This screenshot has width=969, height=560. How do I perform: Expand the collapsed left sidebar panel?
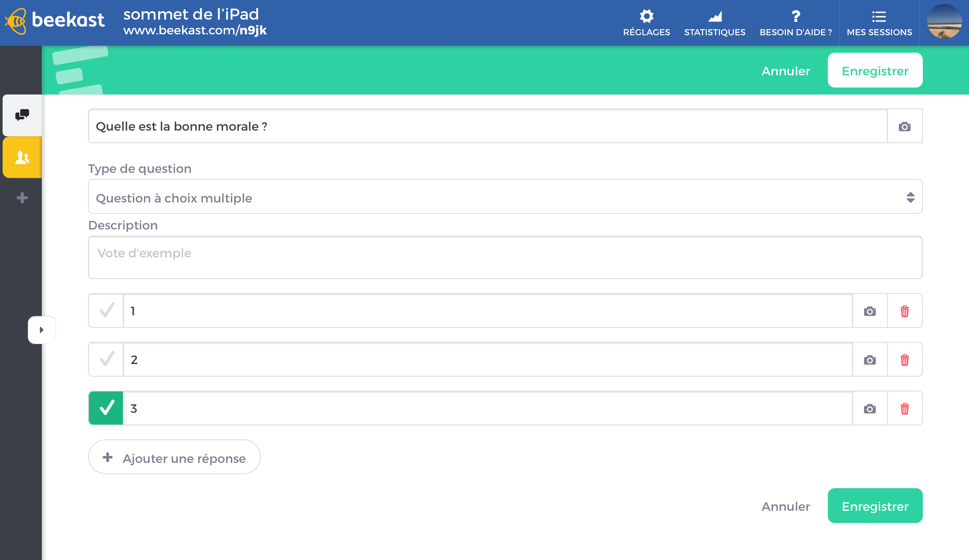pyautogui.click(x=41, y=330)
